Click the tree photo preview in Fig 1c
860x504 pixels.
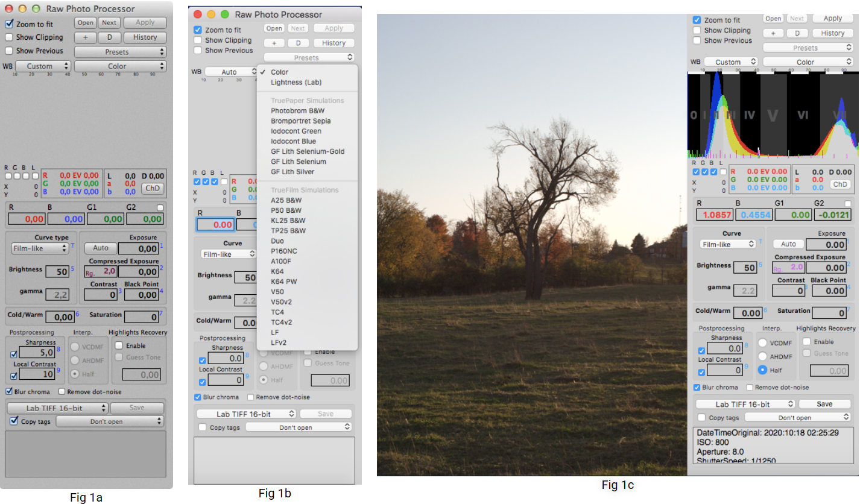532,245
